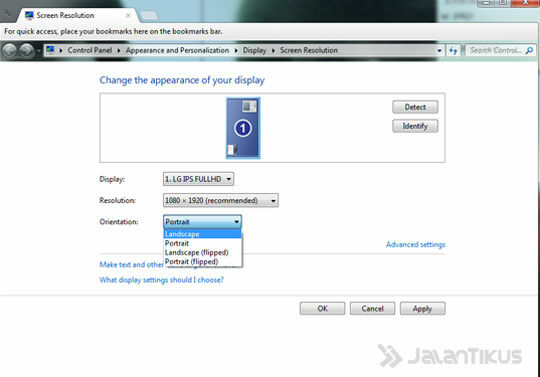
Task: Open a new tab button
Action: [149, 15]
